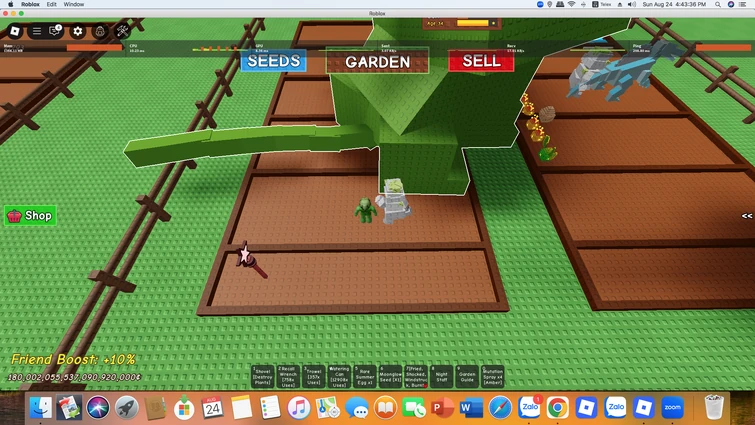The image size is (755, 425).
Task: Open the Edit menu
Action: point(52,4)
